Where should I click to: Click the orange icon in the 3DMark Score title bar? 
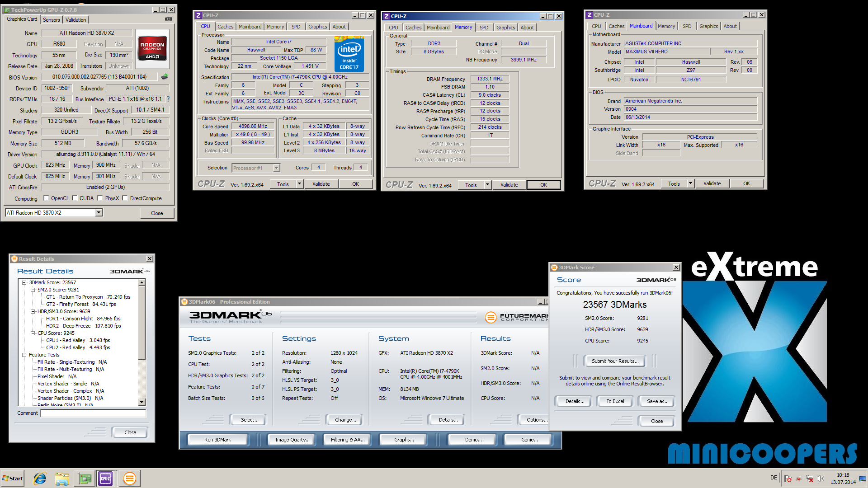pyautogui.click(x=554, y=267)
